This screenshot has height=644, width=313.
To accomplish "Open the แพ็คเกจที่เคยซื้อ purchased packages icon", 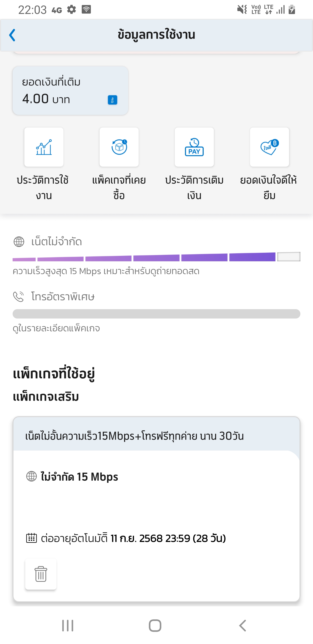I will pyautogui.click(x=119, y=147).
